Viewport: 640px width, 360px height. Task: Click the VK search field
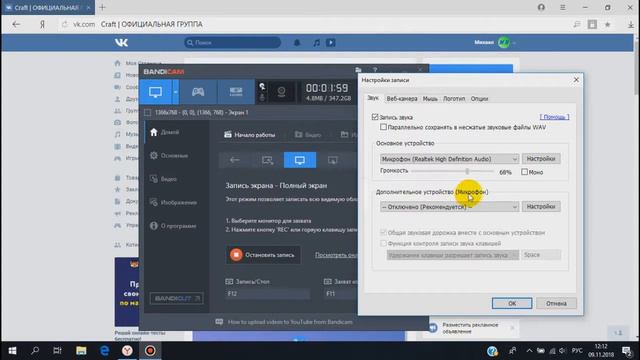point(233,42)
